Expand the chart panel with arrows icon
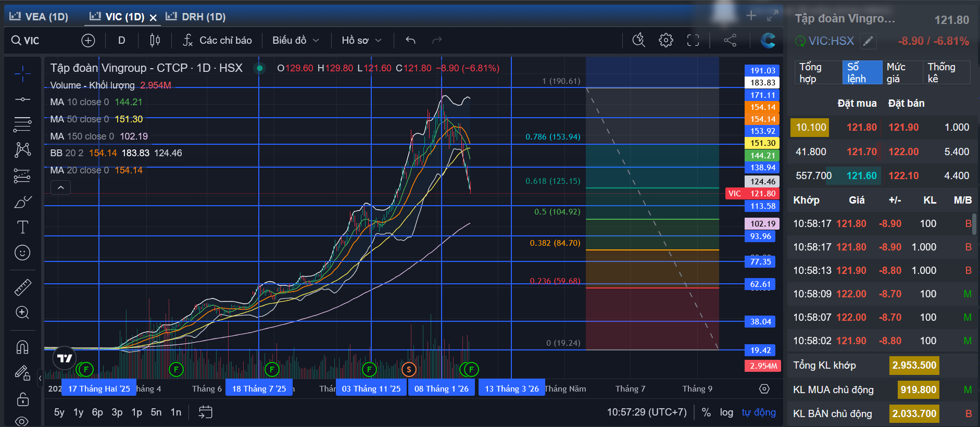Image resolution: width=980 pixels, height=427 pixels. [773, 16]
